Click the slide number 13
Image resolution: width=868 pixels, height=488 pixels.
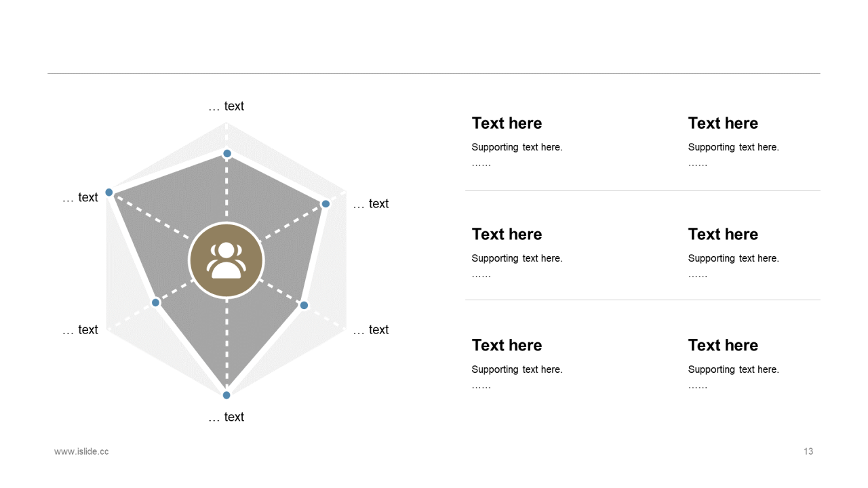[x=808, y=451]
